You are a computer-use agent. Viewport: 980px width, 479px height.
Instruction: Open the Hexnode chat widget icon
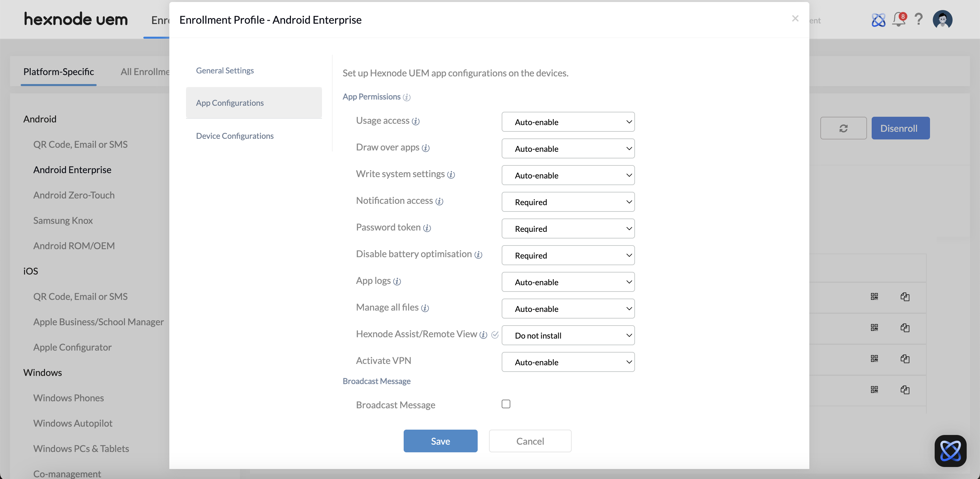coord(950,450)
